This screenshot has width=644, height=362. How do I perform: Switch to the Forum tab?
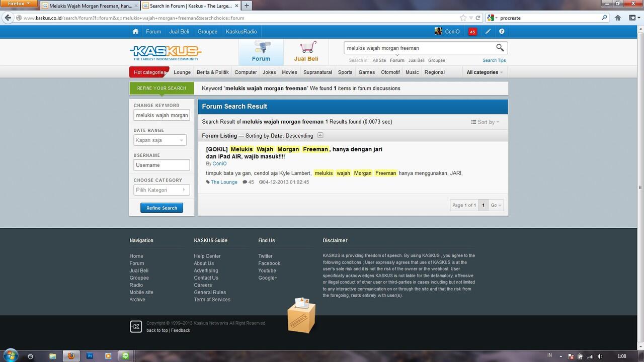pyautogui.click(x=261, y=52)
